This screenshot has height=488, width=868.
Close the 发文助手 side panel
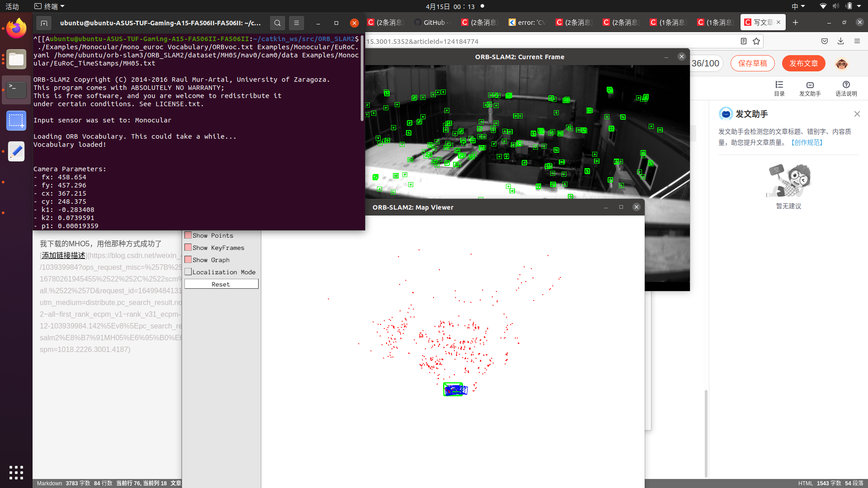pos(857,114)
